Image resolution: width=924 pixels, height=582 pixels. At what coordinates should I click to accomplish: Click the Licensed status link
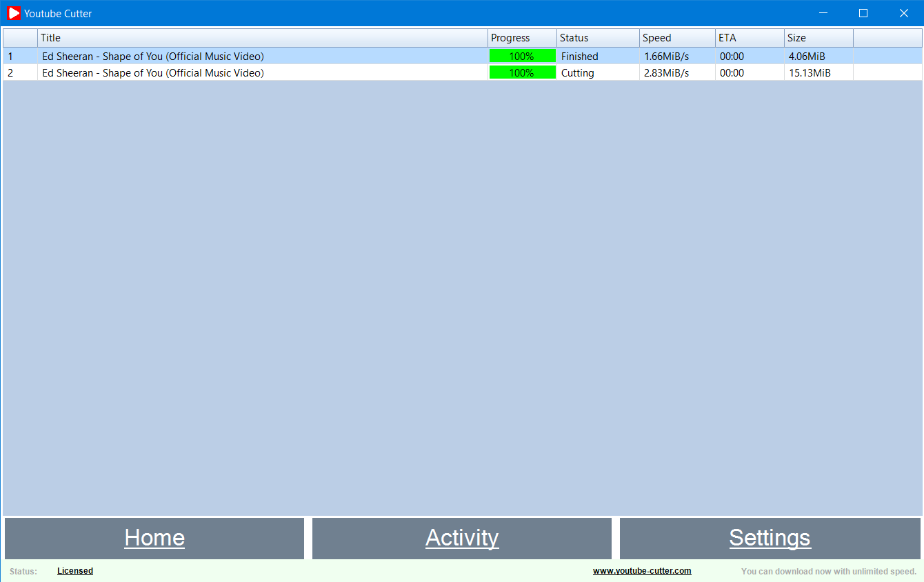coord(75,571)
